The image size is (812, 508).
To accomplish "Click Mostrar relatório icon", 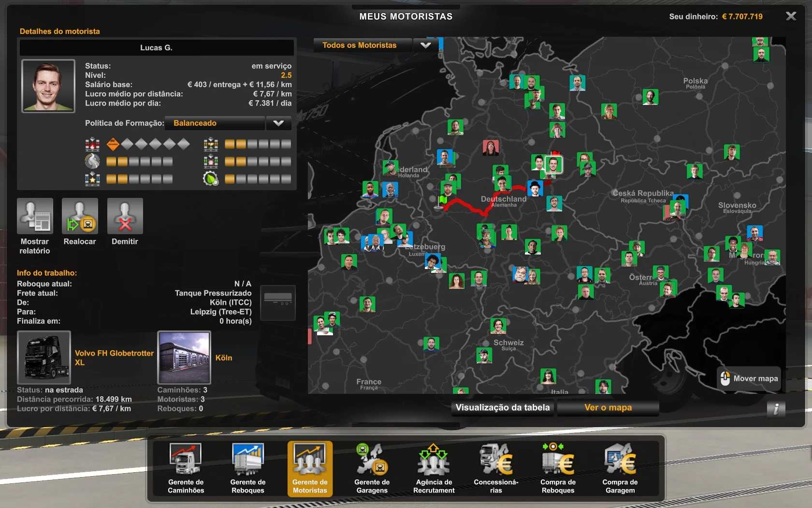I will (x=35, y=216).
